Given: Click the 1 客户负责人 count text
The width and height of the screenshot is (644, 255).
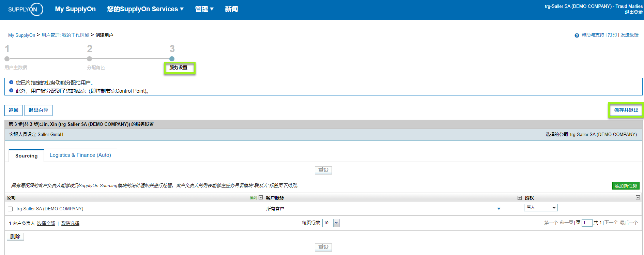Looking at the screenshot, I should tap(22, 223).
